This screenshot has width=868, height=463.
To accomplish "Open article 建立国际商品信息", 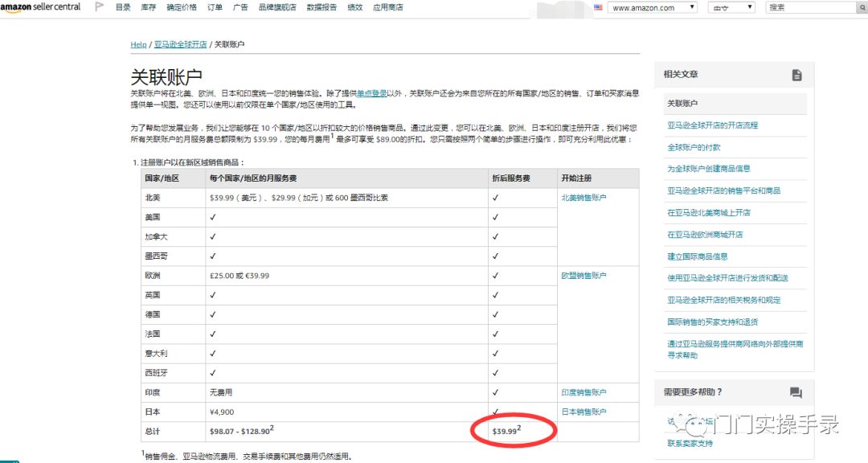I will [698, 256].
